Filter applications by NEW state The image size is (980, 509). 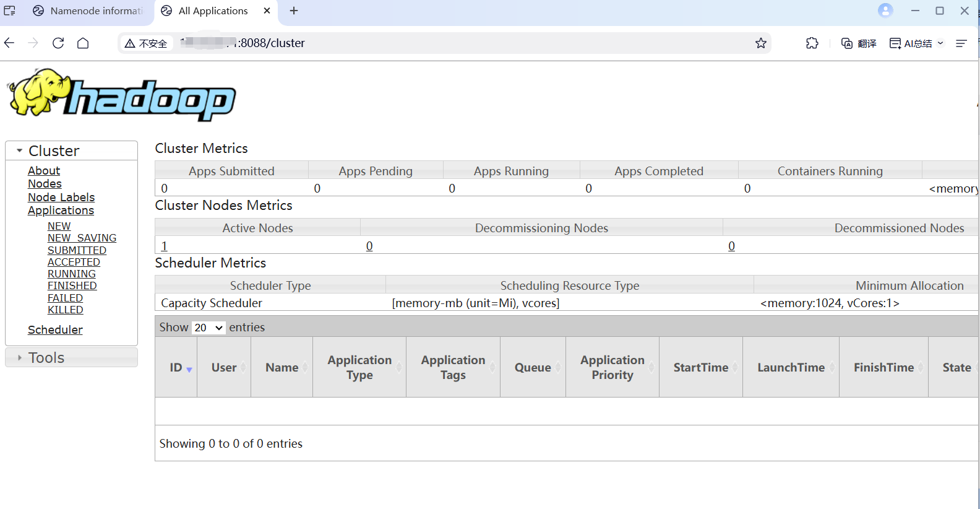point(59,226)
